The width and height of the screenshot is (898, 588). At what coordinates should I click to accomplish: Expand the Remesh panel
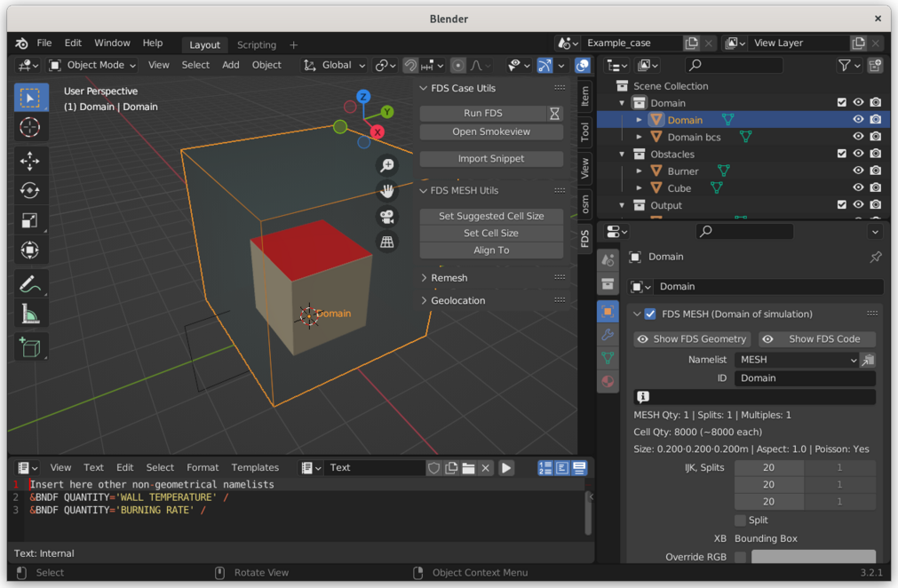pyautogui.click(x=424, y=278)
